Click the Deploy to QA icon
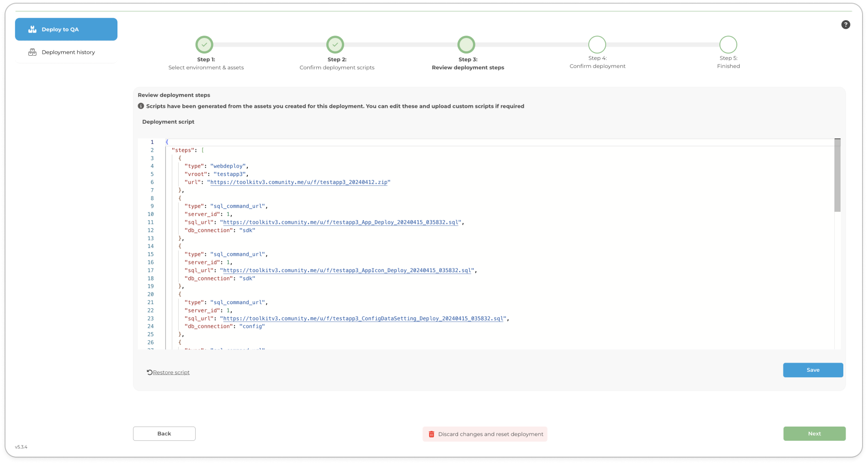Image resolution: width=868 pixels, height=464 pixels. click(32, 29)
